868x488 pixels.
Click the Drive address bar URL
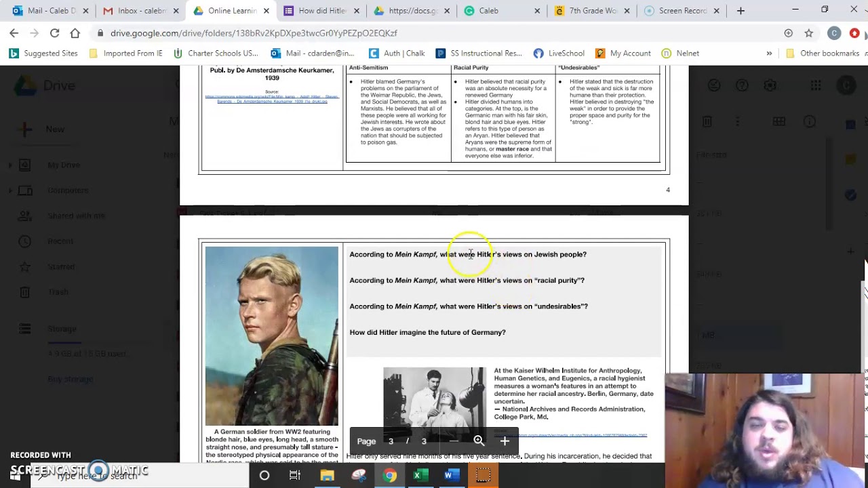254,33
